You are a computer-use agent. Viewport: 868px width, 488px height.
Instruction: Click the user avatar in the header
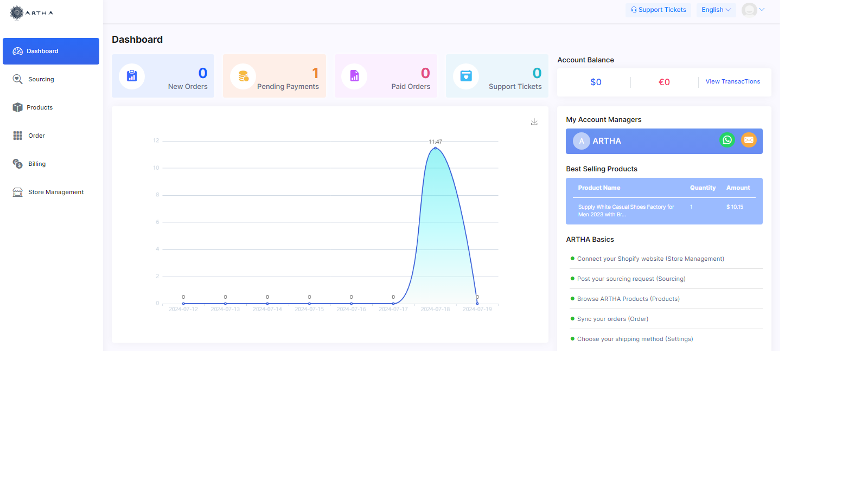[x=749, y=10]
